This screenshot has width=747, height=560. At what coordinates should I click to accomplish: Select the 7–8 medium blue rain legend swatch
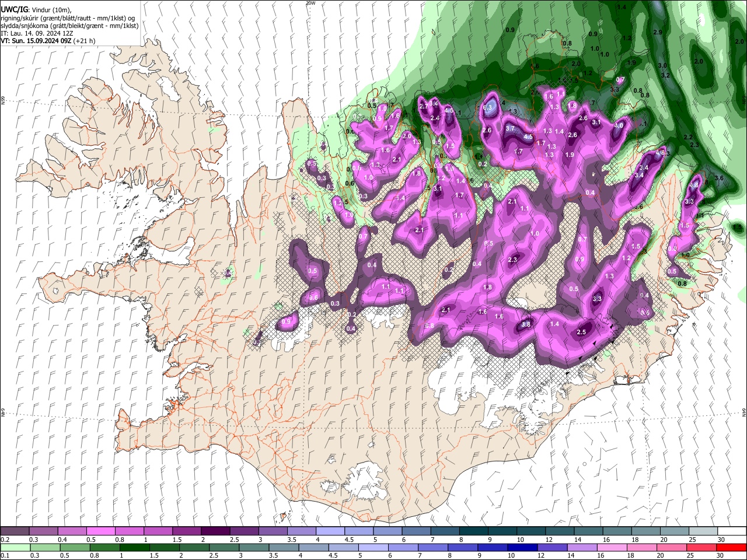[x=432, y=547]
